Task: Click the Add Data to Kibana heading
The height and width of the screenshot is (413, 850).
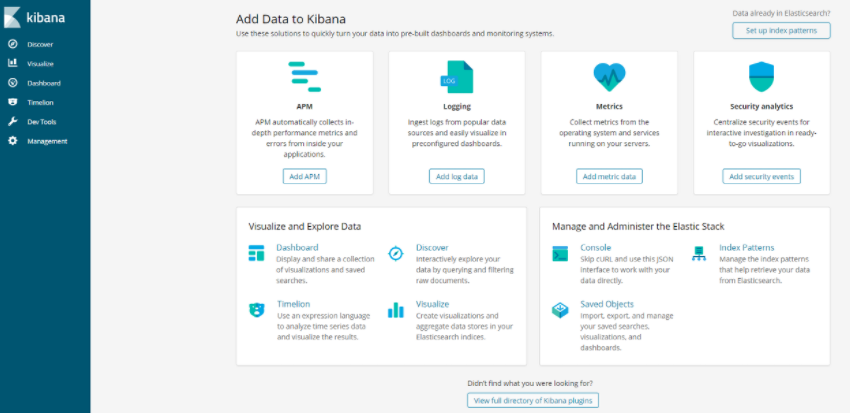Action: coord(291,19)
